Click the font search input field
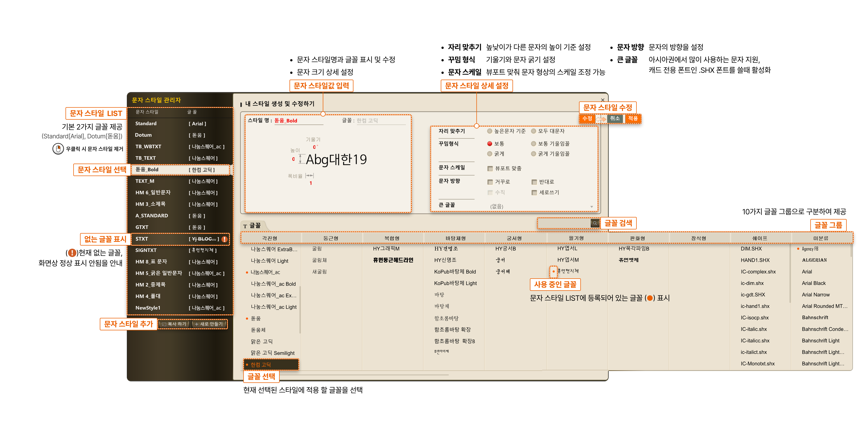868x437 pixels. [563, 223]
